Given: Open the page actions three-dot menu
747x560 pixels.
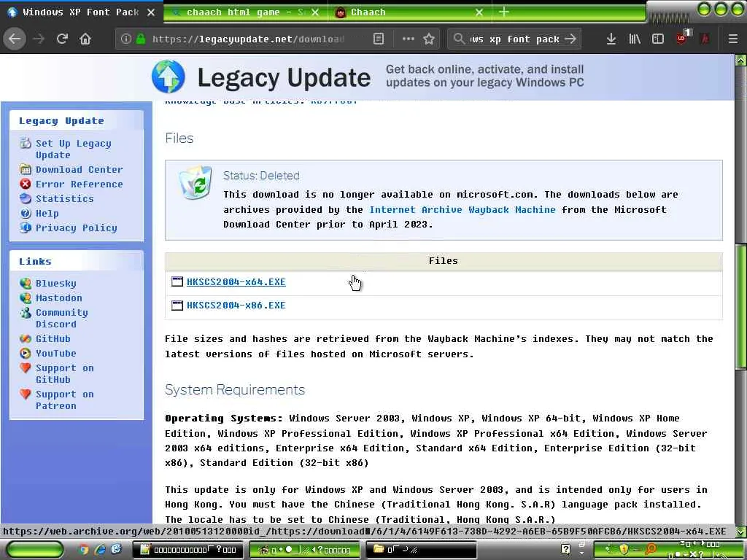Looking at the screenshot, I should [x=409, y=39].
